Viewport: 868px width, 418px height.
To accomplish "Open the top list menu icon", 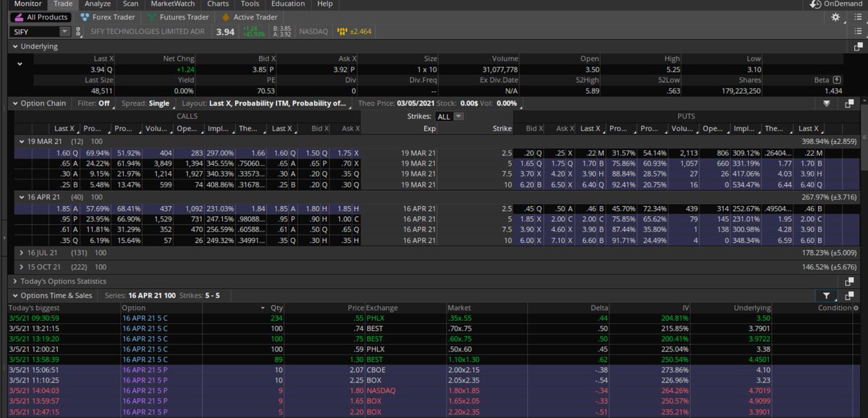I will tap(859, 17).
